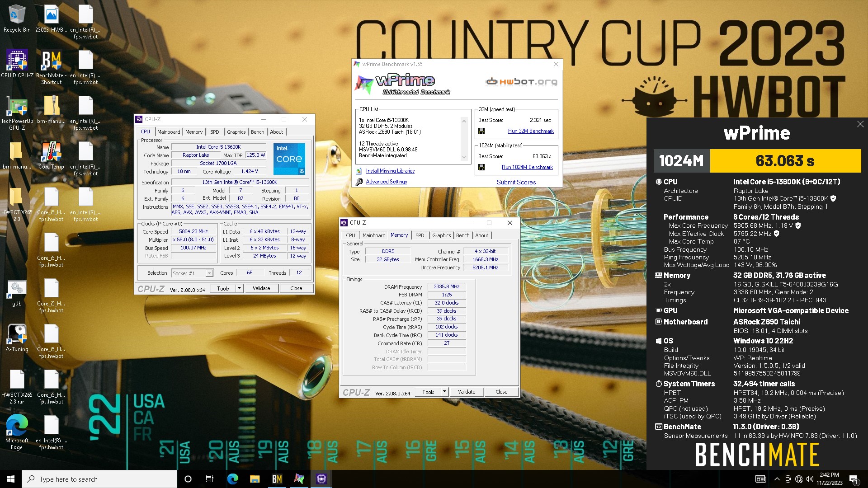Switch to CPU-Z taskbar icon
Viewport: 868px width, 488px height.
coord(321,479)
